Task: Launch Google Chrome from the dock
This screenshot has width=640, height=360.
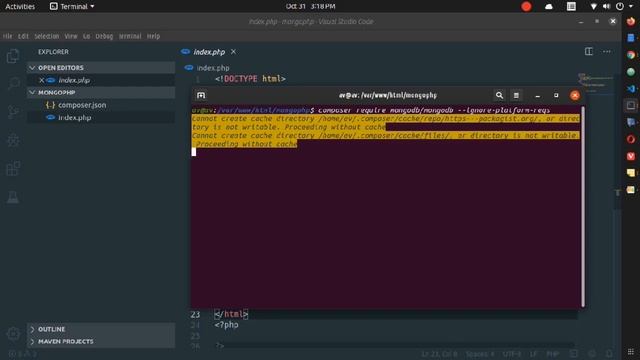Action: click(x=631, y=55)
